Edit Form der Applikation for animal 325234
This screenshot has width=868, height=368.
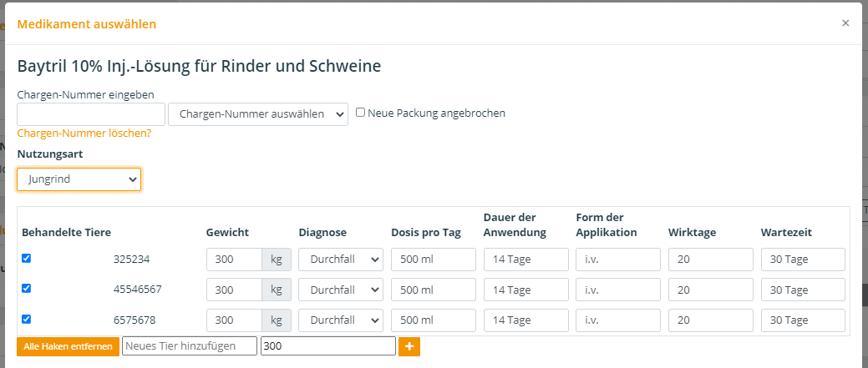(618, 260)
